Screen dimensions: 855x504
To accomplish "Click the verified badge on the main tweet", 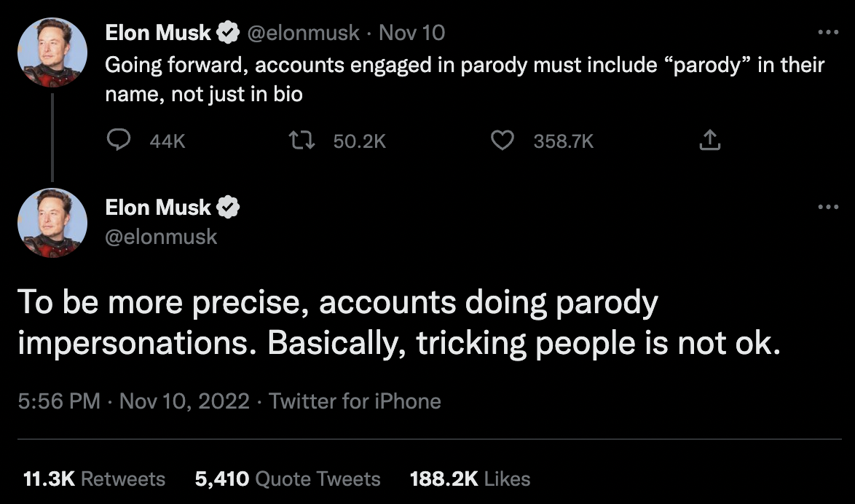I will pos(229,208).
